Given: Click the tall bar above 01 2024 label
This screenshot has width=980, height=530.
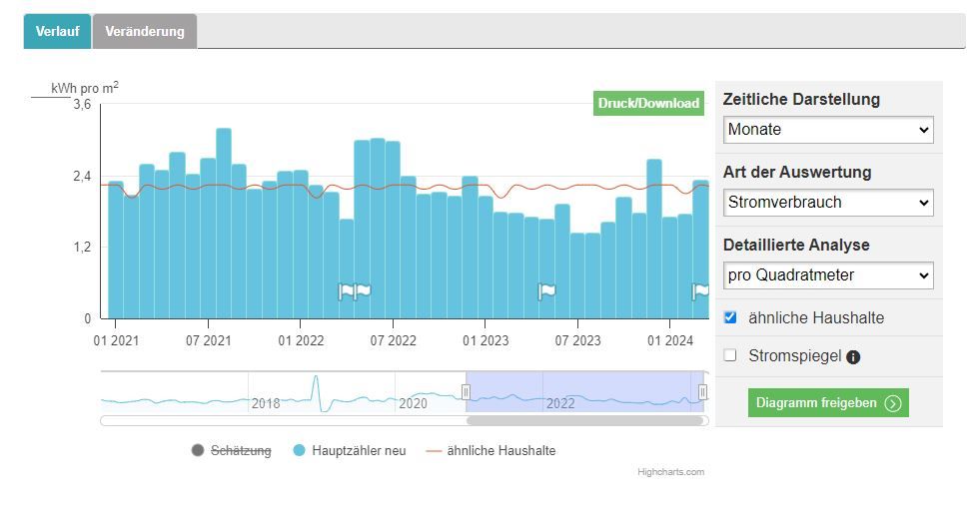Looking at the screenshot, I should click(654, 240).
